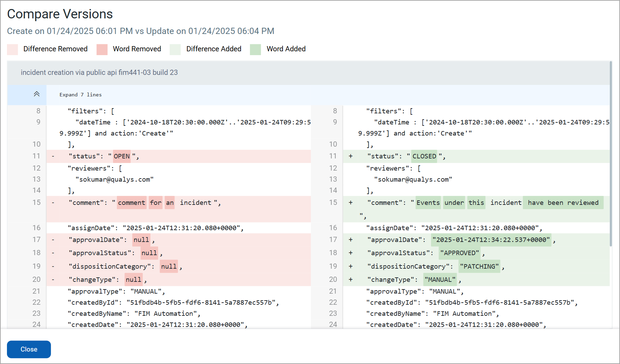Click added word 'Events' in right comment
Viewport: 620px width, 364px height.
click(x=428, y=203)
